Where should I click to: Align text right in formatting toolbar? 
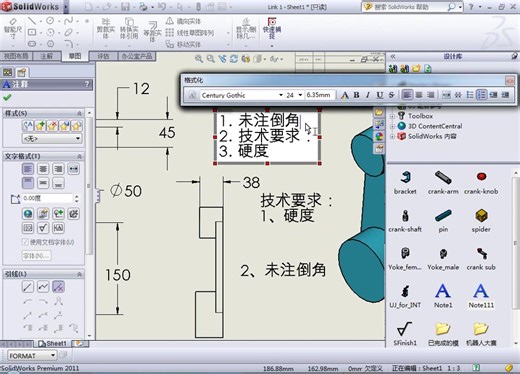(x=431, y=95)
